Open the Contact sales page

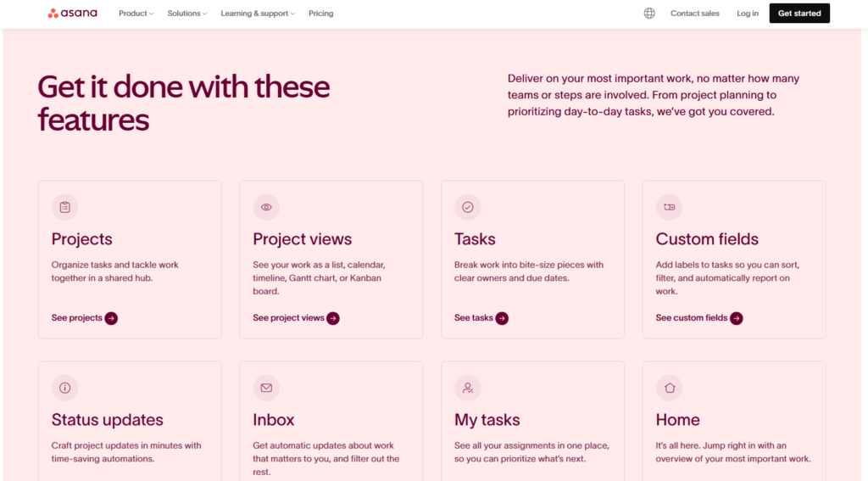click(x=694, y=14)
